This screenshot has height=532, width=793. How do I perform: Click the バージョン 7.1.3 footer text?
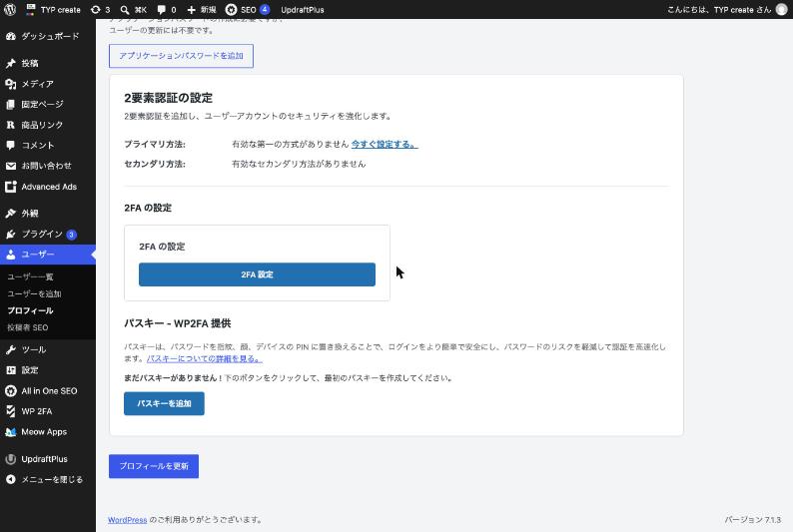[752, 520]
